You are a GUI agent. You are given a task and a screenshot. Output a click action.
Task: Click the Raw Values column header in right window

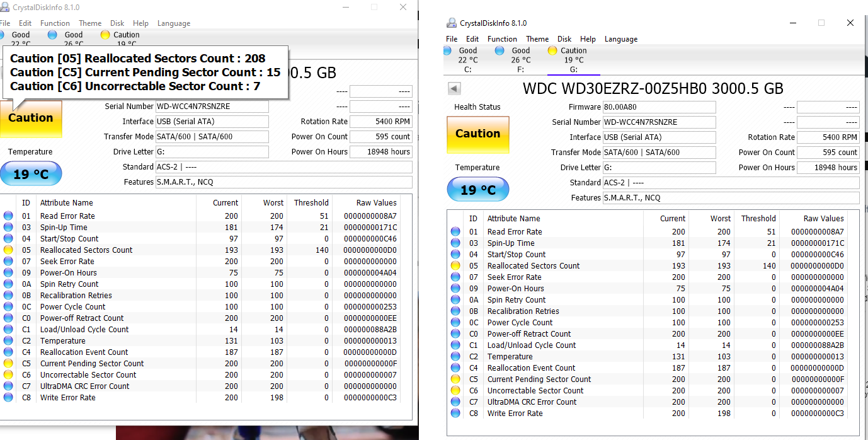pos(823,219)
